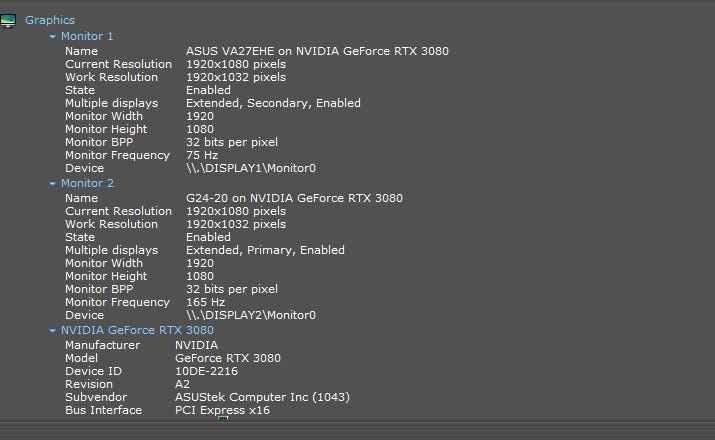
Task: Click the '\\.\DISPLAY1\Monitor0' device value
Action: pos(251,168)
